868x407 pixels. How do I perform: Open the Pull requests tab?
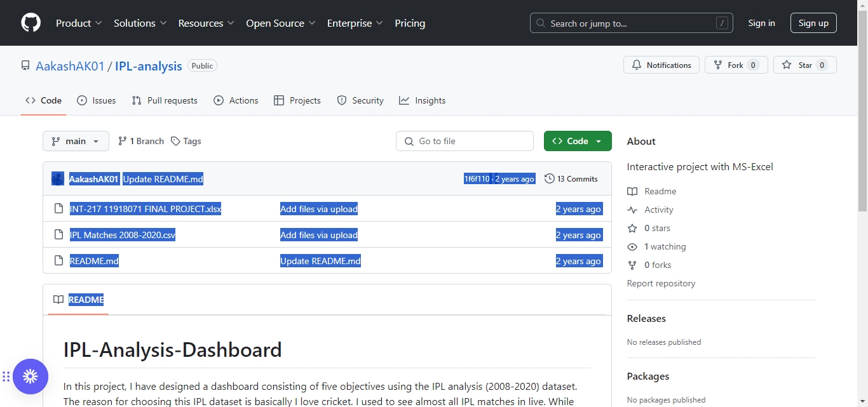click(165, 100)
